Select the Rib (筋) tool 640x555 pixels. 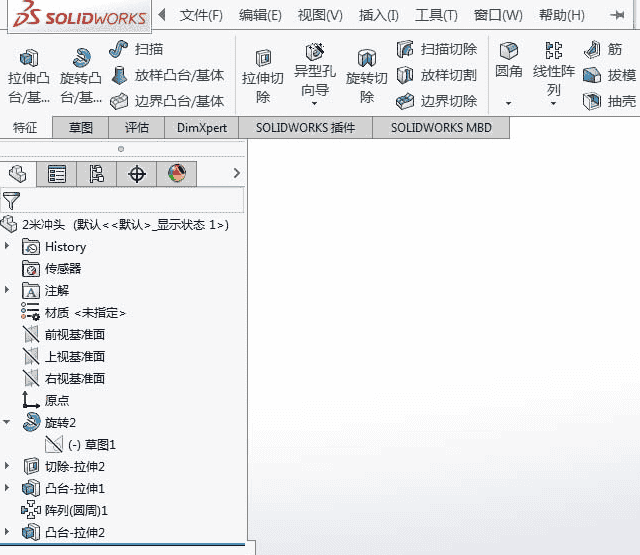[x=604, y=49]
